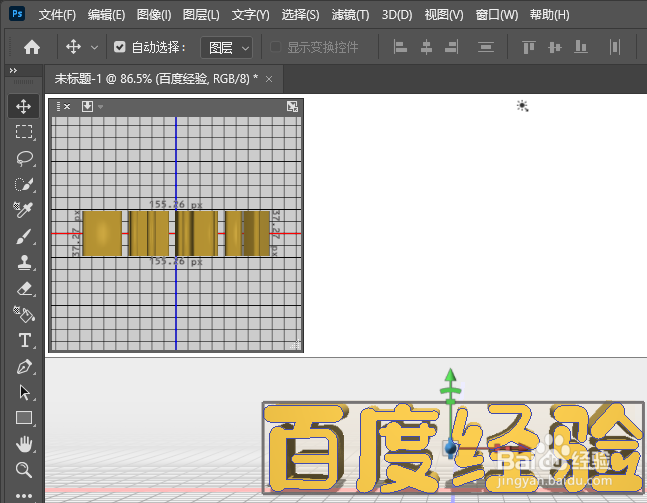Align vertical centers of layers
The width and height of the screenshot is (647, 503).
(x=555, y=47)
